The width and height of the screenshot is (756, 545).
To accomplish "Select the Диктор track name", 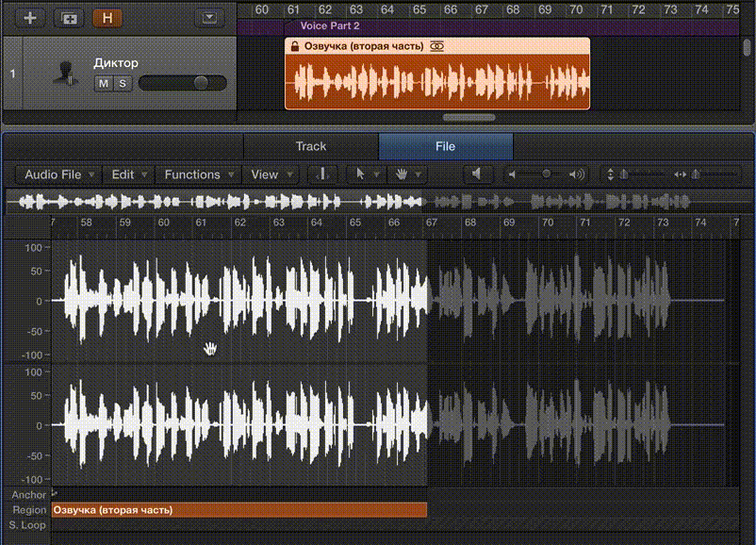I will point(116,62).
